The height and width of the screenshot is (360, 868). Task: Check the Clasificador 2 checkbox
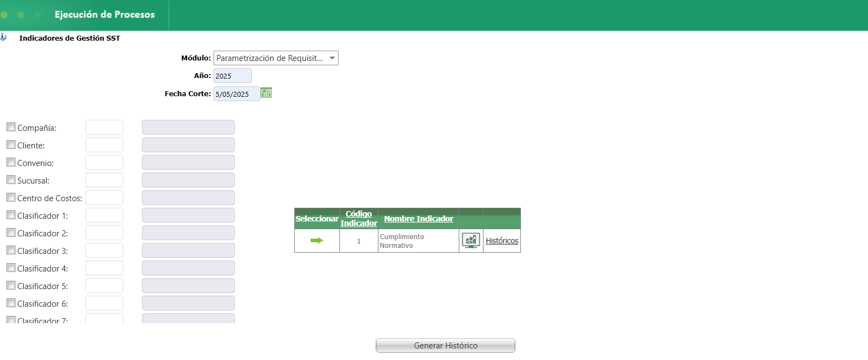click(11, 232)
